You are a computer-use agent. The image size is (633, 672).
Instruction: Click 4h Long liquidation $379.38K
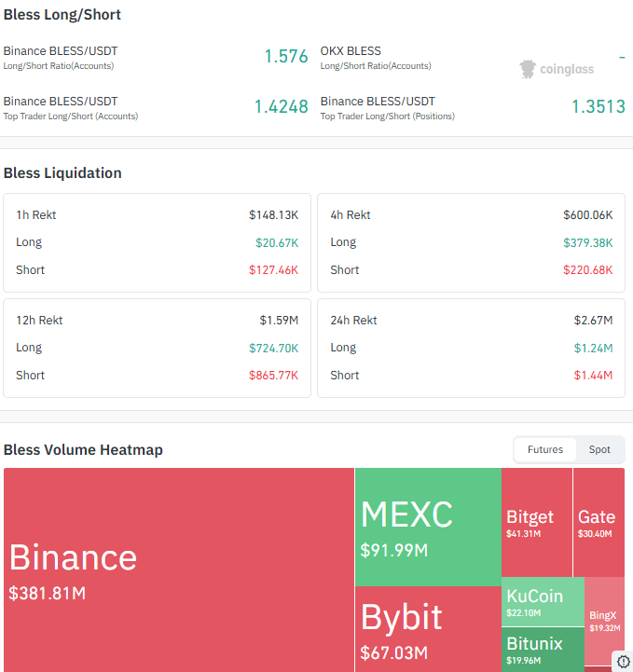click(587, 243)
